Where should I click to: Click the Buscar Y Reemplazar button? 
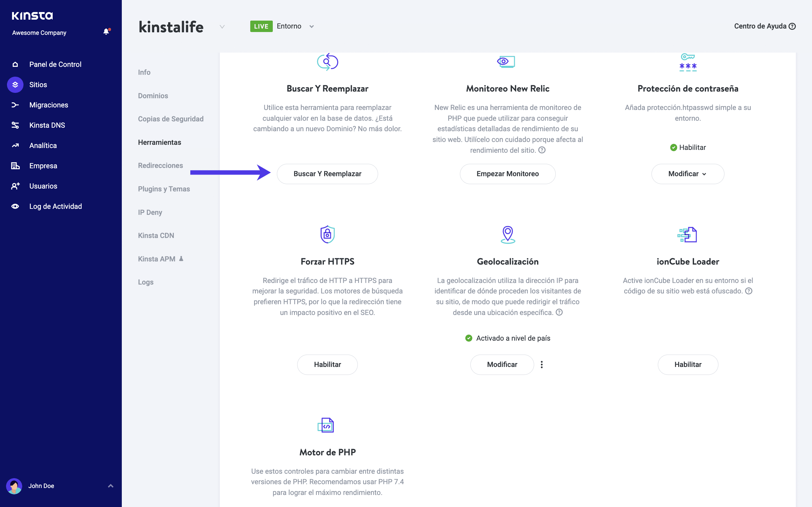coord(327,174)
